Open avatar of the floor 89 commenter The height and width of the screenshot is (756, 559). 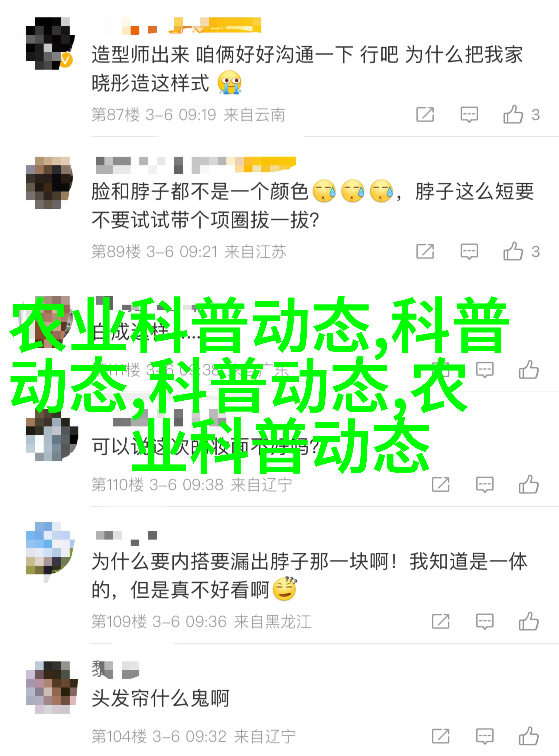(x=49, y=182)
